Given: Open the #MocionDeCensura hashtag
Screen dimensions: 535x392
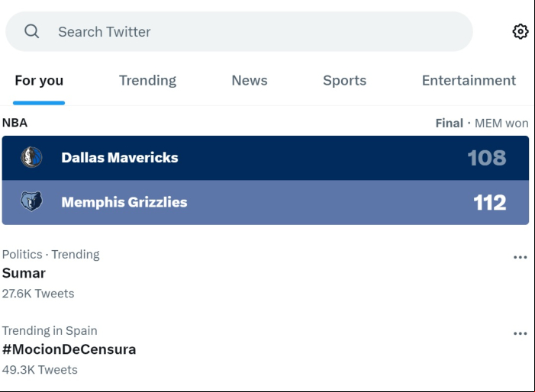Looking at the screenshot, I should coord(69,349).
